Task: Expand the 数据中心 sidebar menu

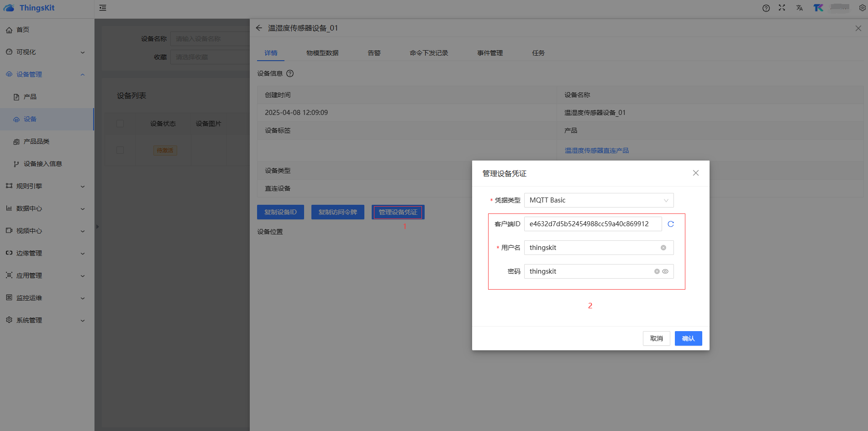Action: coord(46,208)
